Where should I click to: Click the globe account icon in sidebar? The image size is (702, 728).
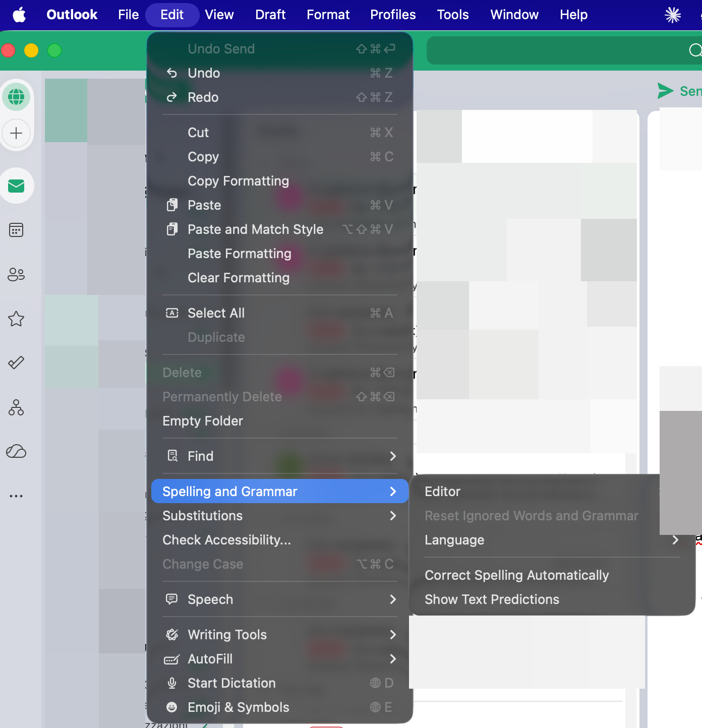(16, 96)
